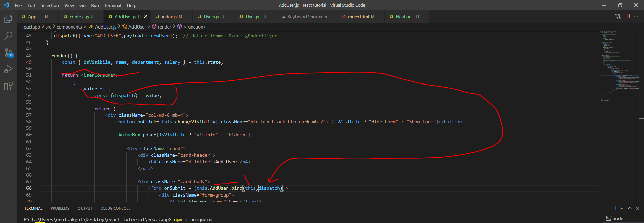This screenshot has height=223, width=644.
Task: Expand the components breadcrumb folder
Action: coord(69,27)
